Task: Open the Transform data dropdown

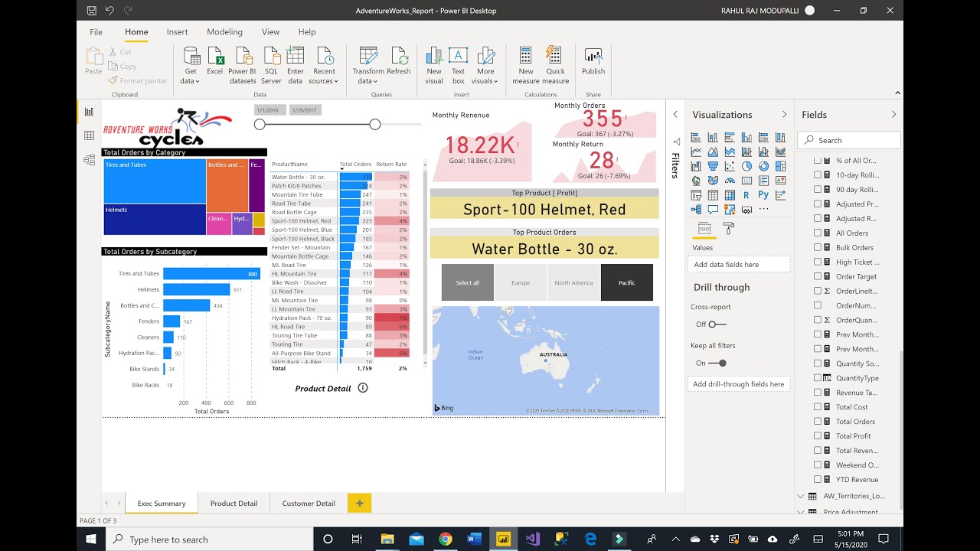Action: (x=368, y=66)
